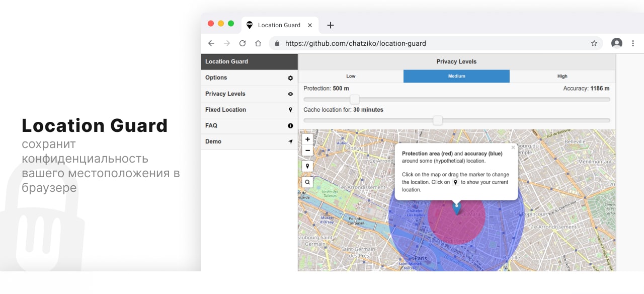Open the browser profile avatar

(x=617, y=43)
